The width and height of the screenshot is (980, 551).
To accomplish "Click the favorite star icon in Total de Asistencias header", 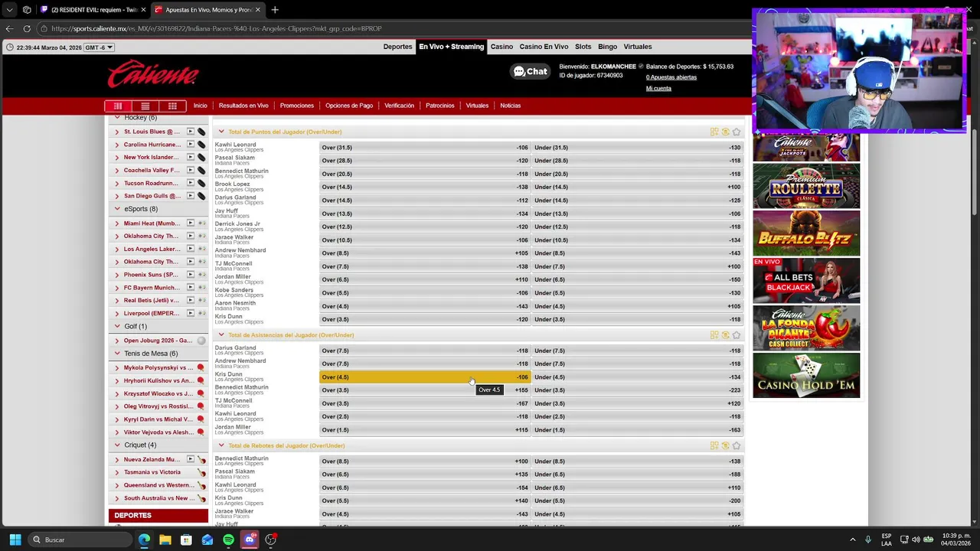I will pyautogui.click(x=737, y=335).
